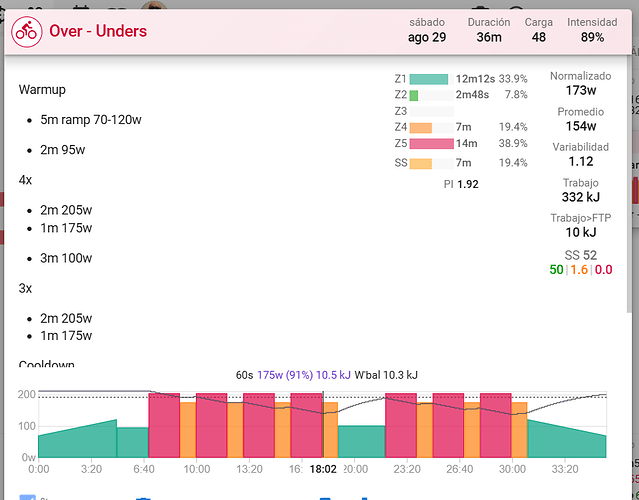Click the teal Z1 zone bar

pos(429,79)
